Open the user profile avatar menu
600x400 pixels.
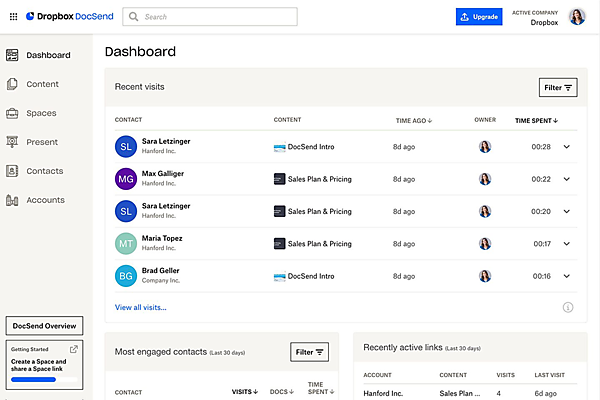(577, 17)
